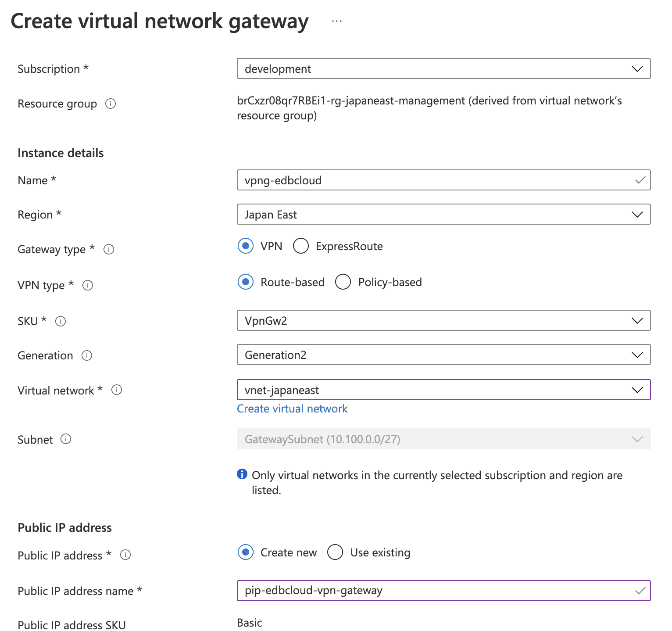Click the SKU info icon
The width and height of the screenshot is (672, 631).
pos(61,321)
